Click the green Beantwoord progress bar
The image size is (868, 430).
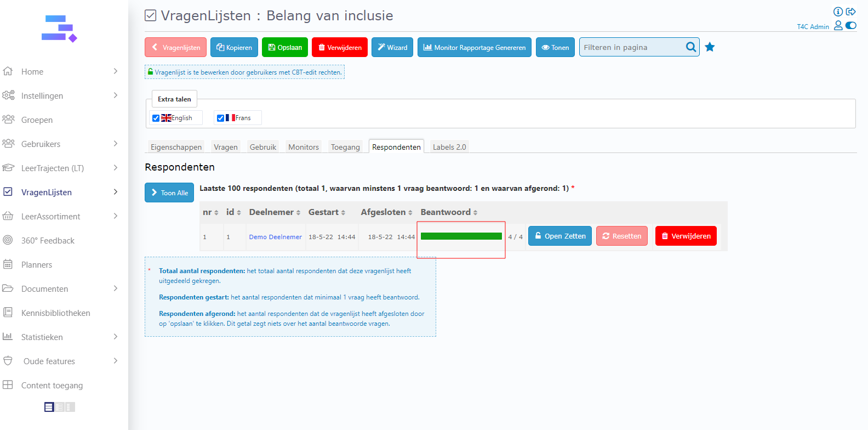click(x=461, y=236)
